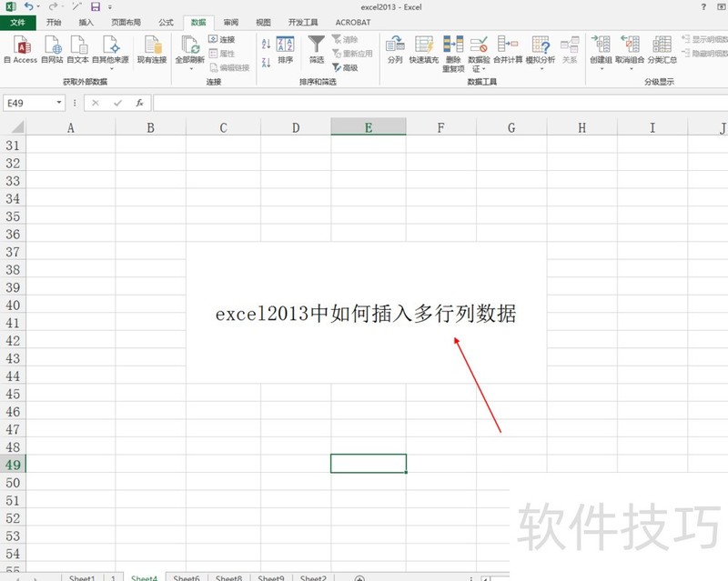Sort descending Z to A icon

(266, 62)
